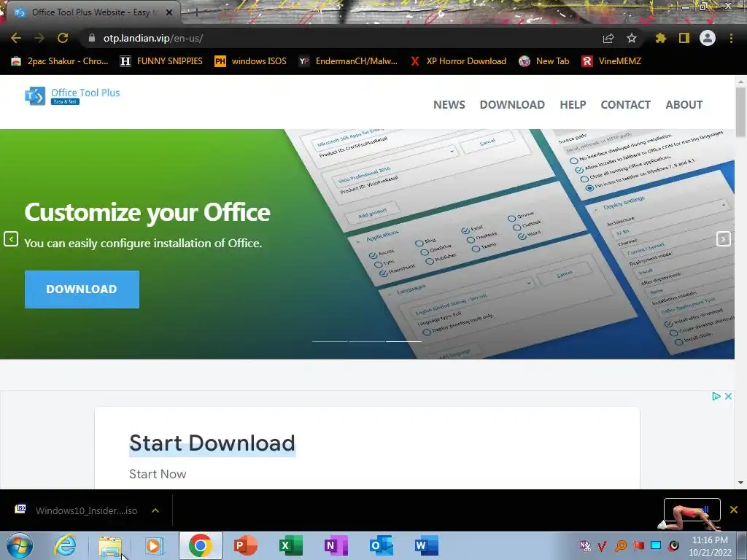Click the Start Download ad heading
Image resolution: width=747 pixels, height=560 pixels.
tap(212, 444)
